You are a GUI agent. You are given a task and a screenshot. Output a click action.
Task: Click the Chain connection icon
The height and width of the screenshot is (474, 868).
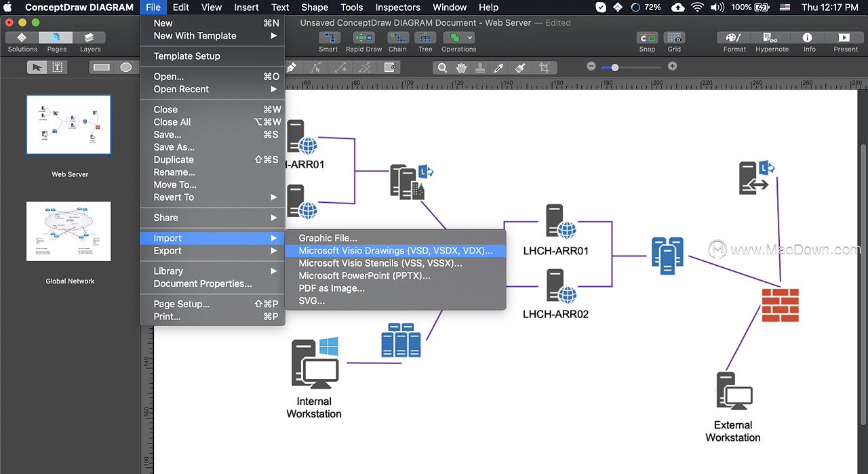[398, 38]
